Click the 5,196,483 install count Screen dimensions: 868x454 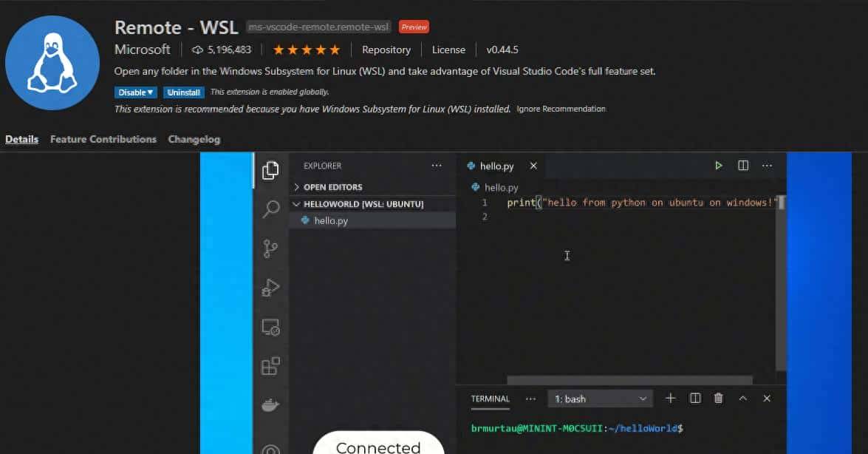229,50
